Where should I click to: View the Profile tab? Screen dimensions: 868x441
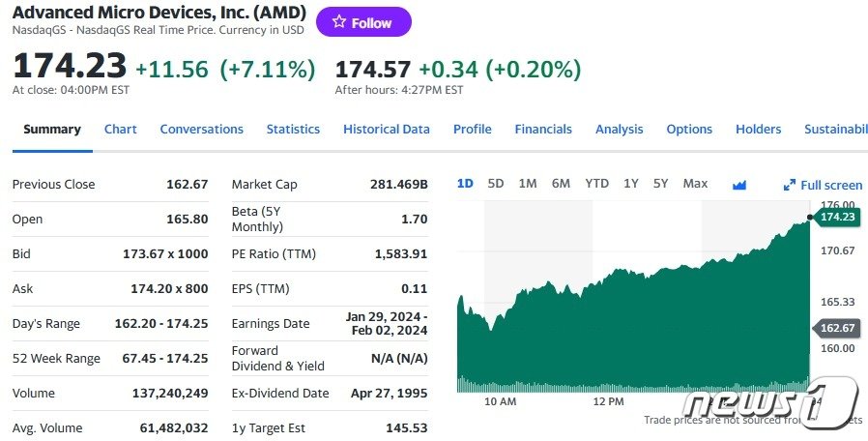[472, 129]
